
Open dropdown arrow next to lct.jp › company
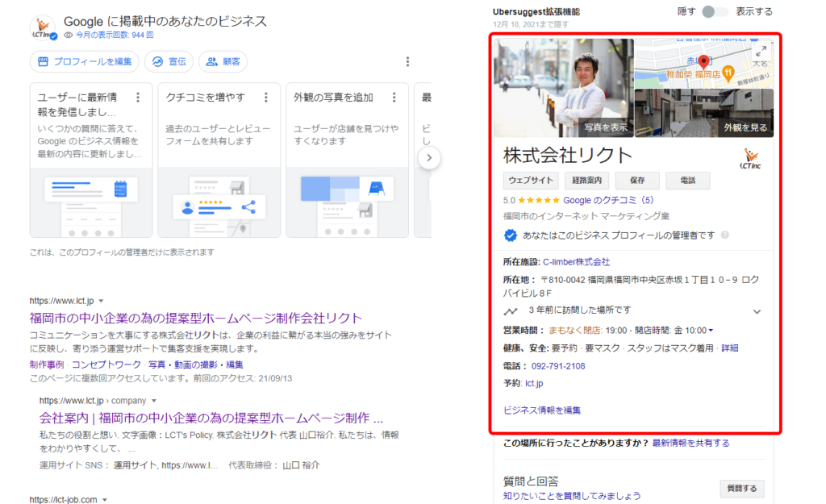click(x=154, y=401)
